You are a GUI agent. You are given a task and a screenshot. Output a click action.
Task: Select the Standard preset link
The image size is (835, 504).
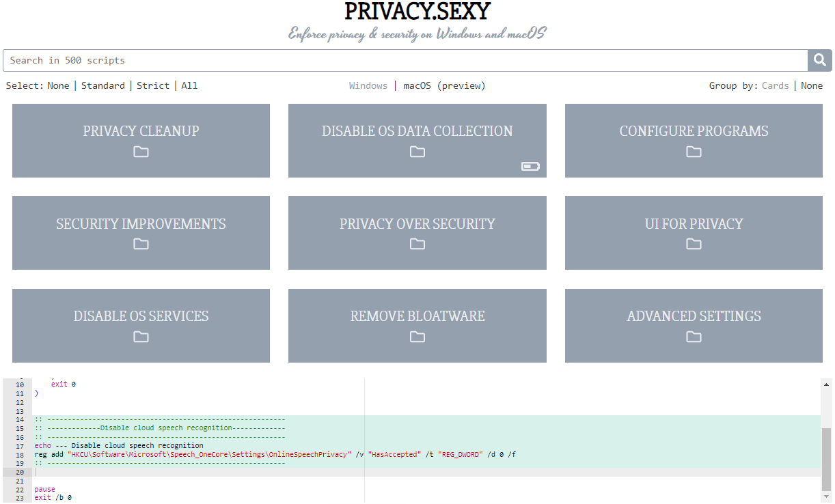click(x=103, y=85)
